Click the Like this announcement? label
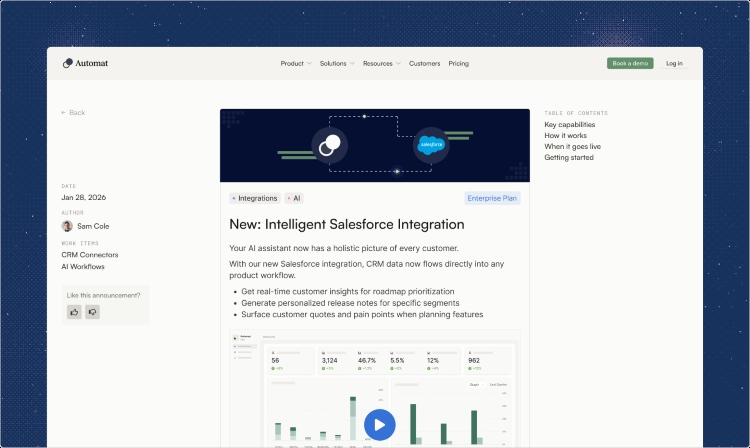Screen dimensions: 750x448 click(103, 295)
